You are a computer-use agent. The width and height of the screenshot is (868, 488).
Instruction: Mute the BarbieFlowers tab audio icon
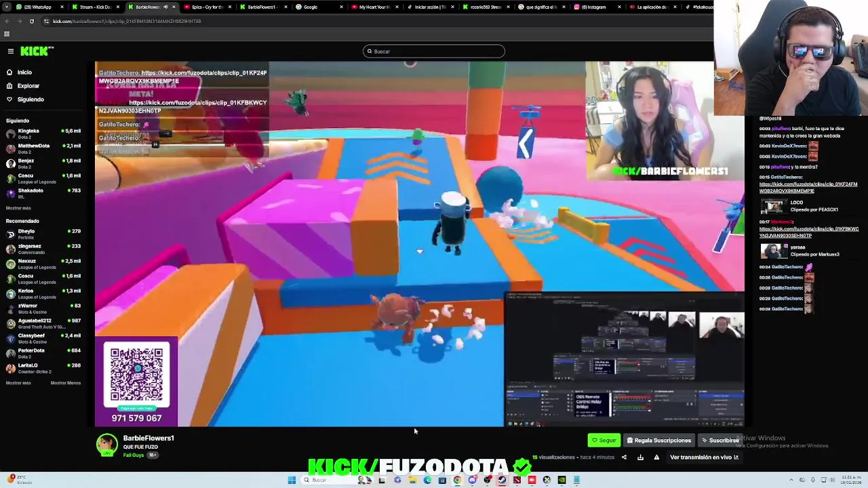165,7
